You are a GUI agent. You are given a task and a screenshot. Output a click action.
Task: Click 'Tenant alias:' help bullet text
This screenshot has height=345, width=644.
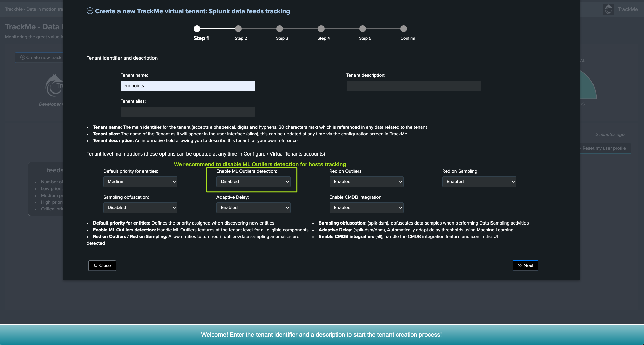click(x=250, y=134)
